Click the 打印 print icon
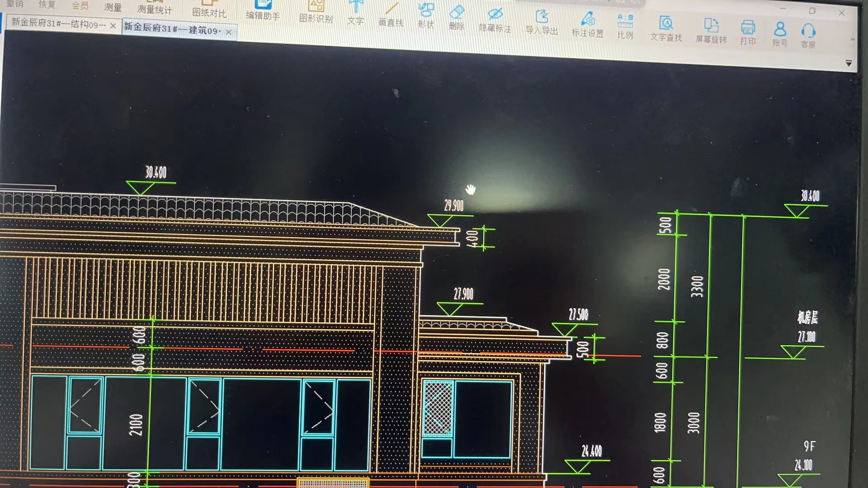 (748, 33)
